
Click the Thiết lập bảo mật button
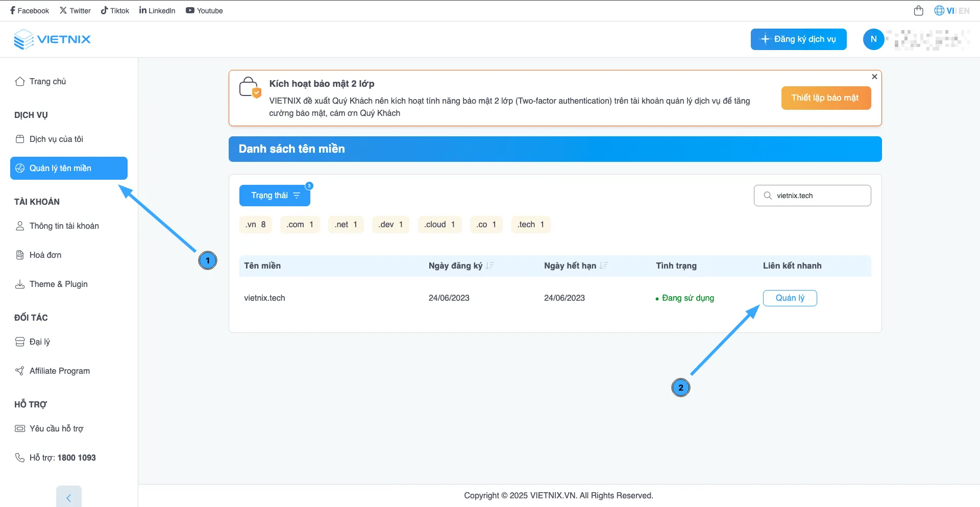coord(826,98)
